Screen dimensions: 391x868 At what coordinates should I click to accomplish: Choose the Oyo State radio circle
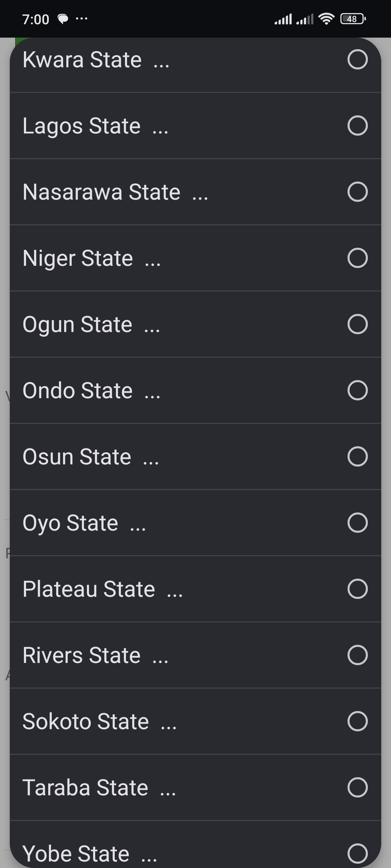[x=357, y=523]
